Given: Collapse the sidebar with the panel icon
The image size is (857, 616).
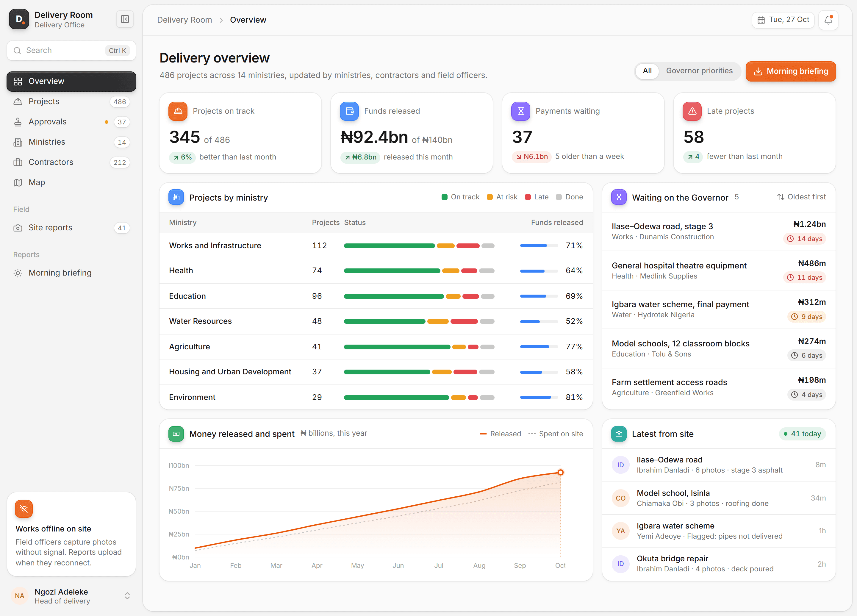Looking at the screenshot, I should 125,19.
